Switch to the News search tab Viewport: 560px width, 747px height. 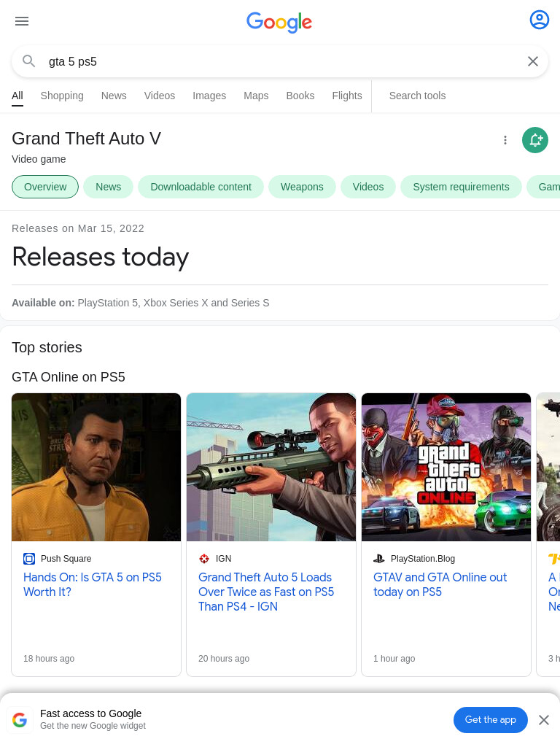tap(114, 96)
